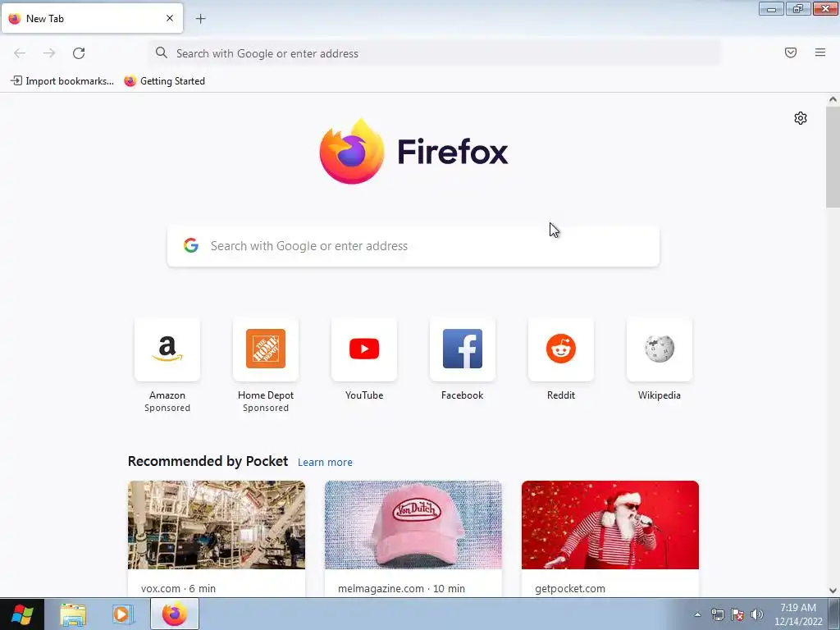Focus the center Google search box

413,246
